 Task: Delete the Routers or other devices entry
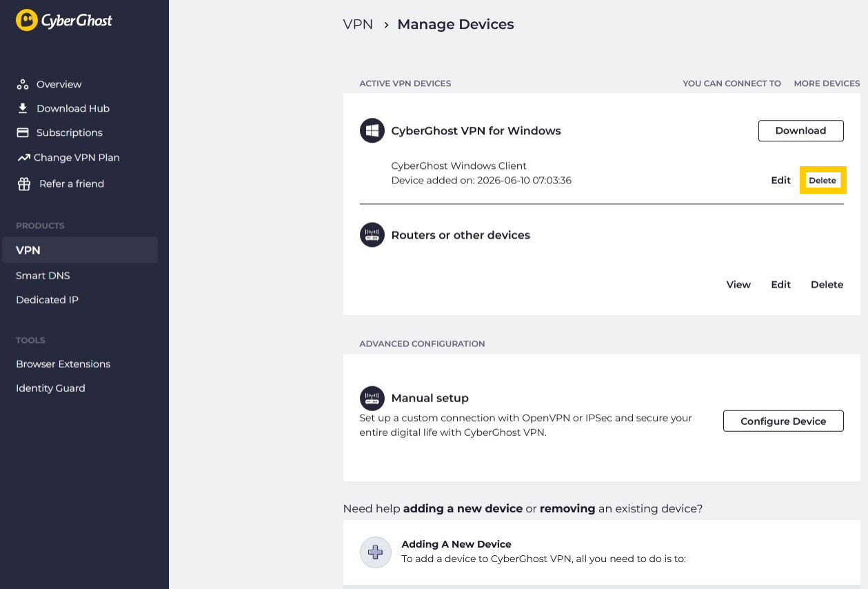tap(827, 284)
